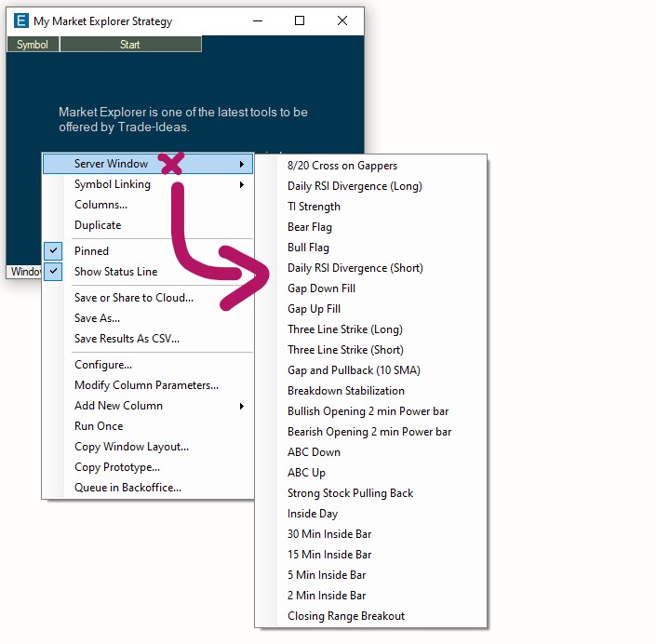
Task: Pick the Gap Up Fill strategy
Action: click(x=314, y=309)
